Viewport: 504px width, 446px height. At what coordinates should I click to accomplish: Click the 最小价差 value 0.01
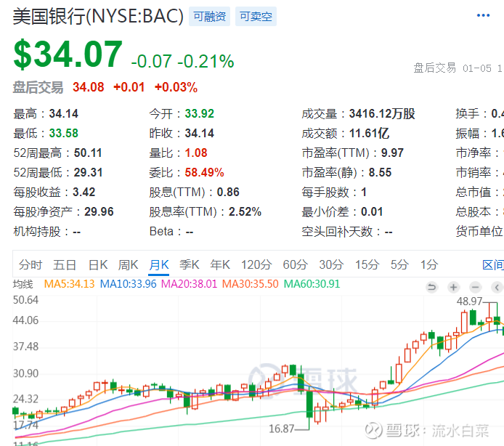click(372, 211)
